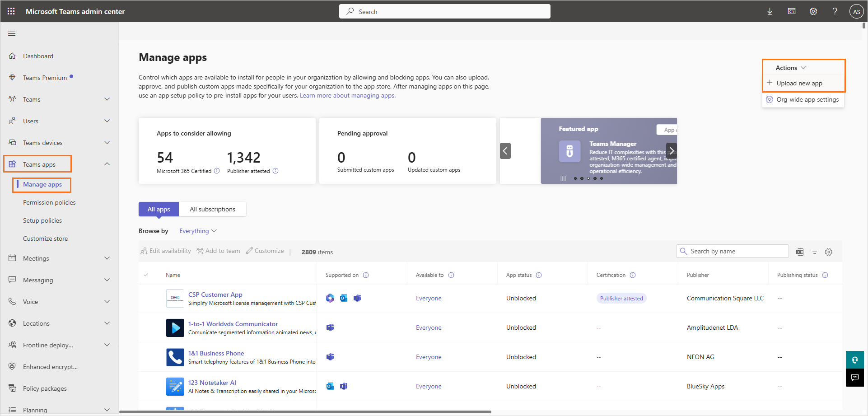Open the feedback chat icon at right

(855, 378)
